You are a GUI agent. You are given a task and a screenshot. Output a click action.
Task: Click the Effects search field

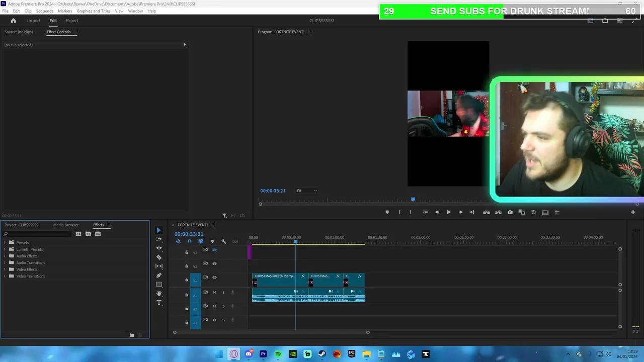[38, 234]
